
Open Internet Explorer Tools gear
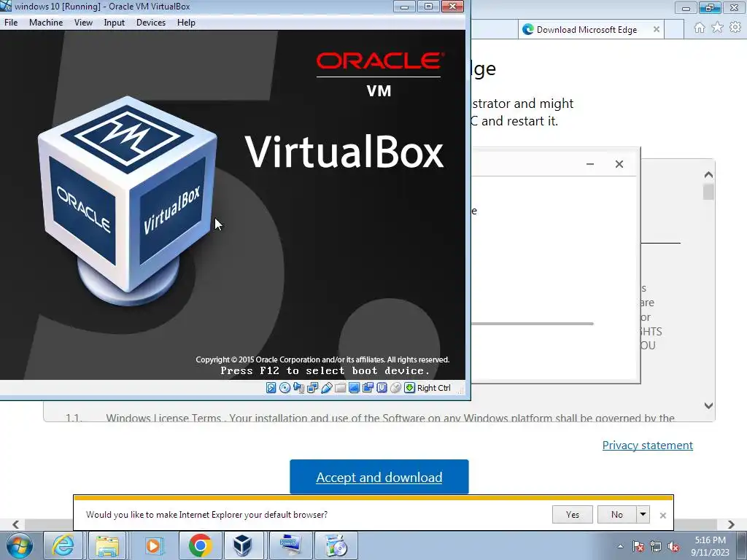pyautogui.click(x=735, y=28)
